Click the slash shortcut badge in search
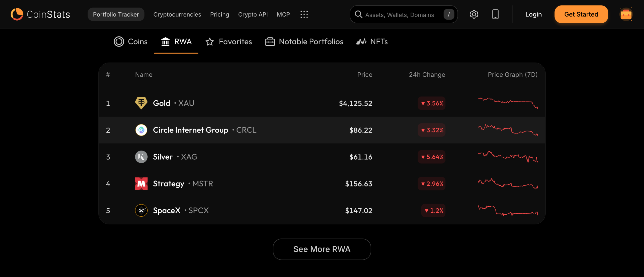This screenshot has width=644, height=277. [449, 14]
